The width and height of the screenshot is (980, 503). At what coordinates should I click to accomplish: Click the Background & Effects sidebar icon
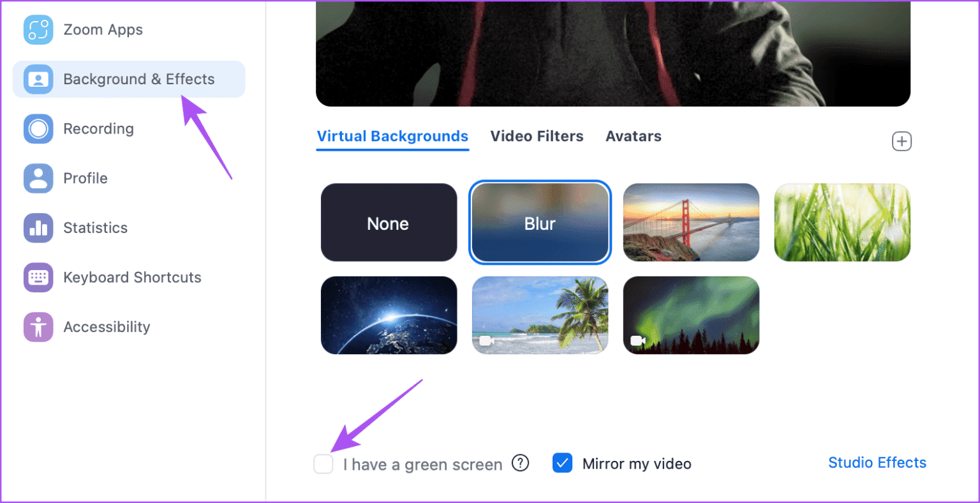click(x=38, y=79)
